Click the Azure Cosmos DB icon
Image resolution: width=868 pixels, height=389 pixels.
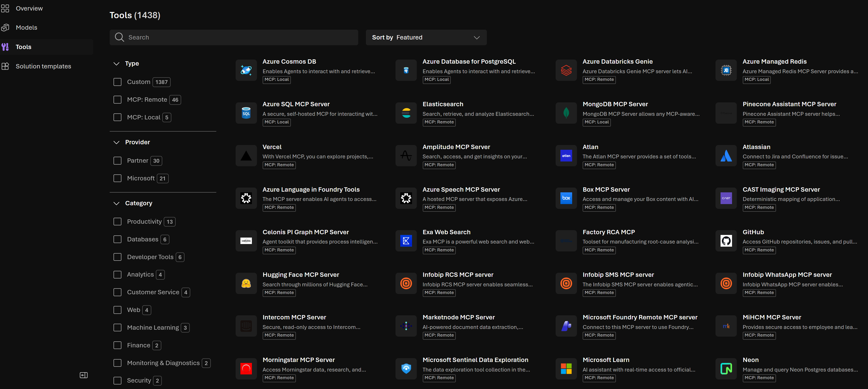(246, 70)
